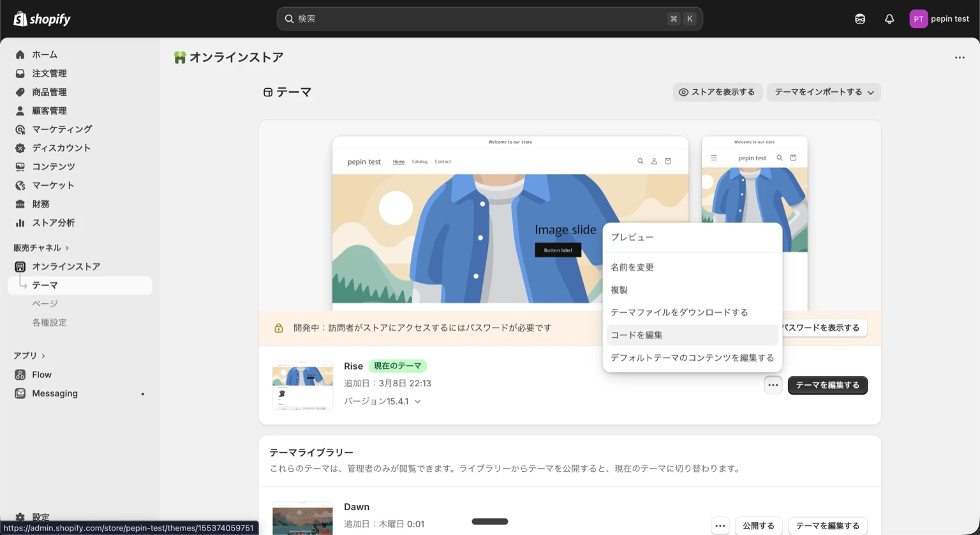The image size is (980, 535).
Task: Open the マーケティング section icon
Action: click(x=20, y=129)
